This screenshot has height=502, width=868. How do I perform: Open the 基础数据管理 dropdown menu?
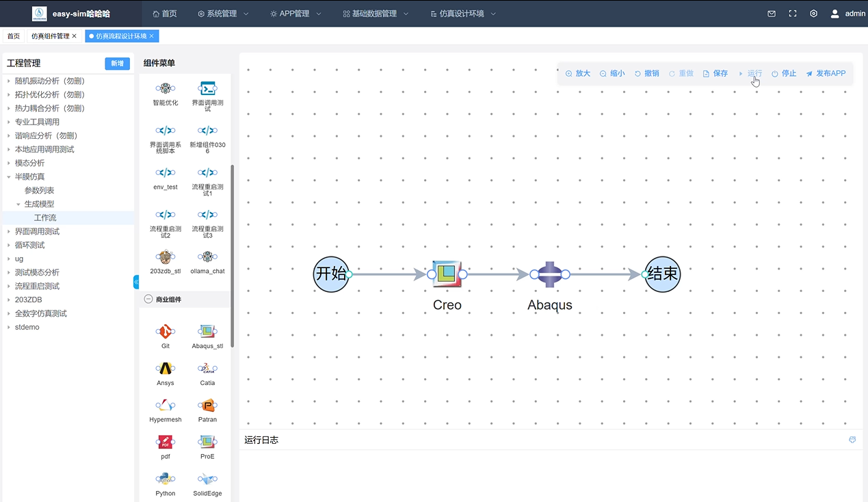[x=376, y=14]
